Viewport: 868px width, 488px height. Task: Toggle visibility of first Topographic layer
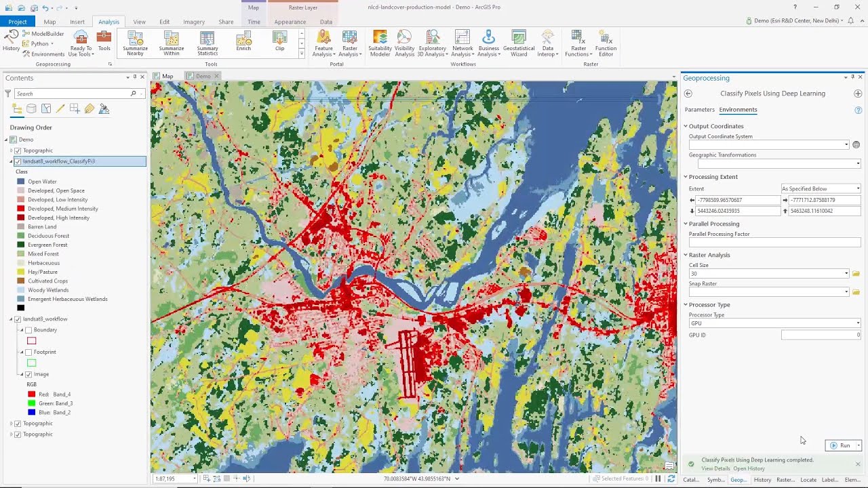[18, 150]
